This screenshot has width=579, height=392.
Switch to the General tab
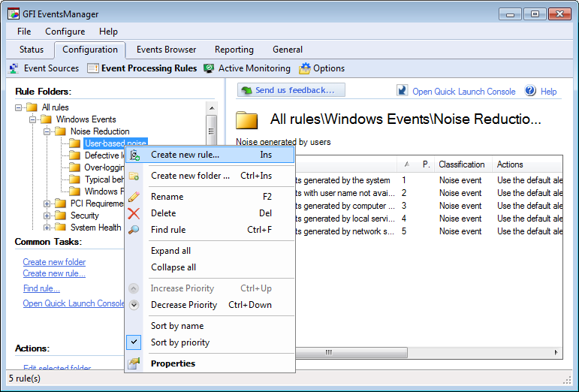[x=288, y=50]
